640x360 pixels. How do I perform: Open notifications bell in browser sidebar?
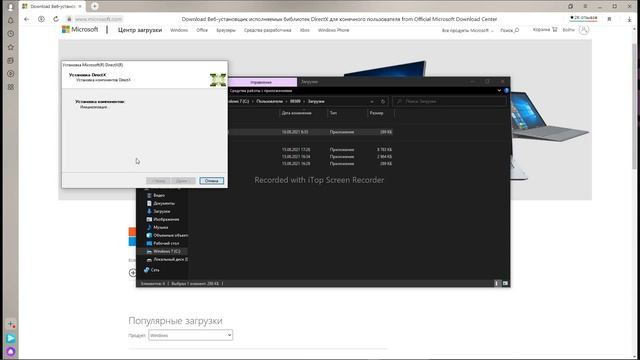(x=11, y=20)
